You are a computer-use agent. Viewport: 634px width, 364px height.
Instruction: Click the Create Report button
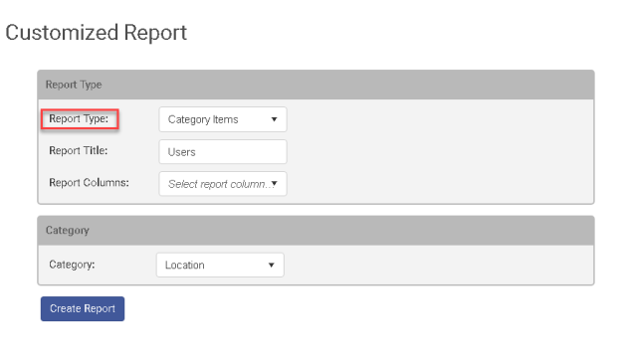[x=83, y=308]
